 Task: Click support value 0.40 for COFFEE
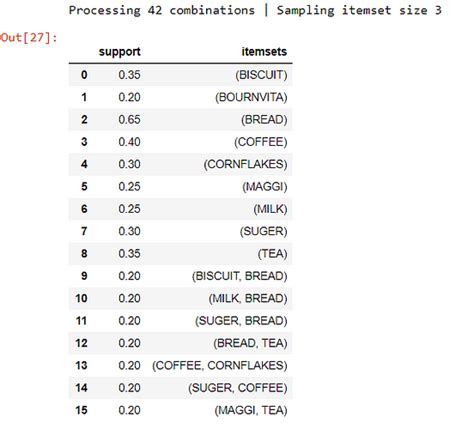pyautogui.click(x=129, y=142)
